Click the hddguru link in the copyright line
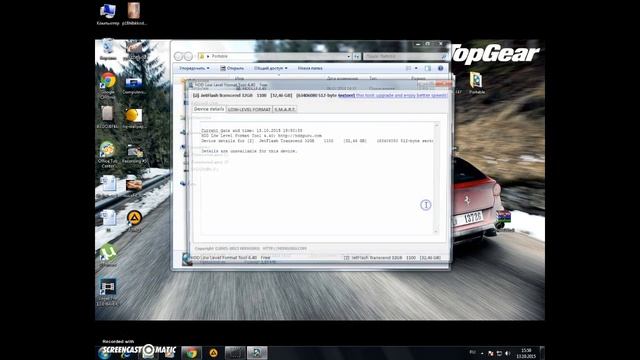Image resolution: width=640 pixels, height=360 pixels. 285,248
